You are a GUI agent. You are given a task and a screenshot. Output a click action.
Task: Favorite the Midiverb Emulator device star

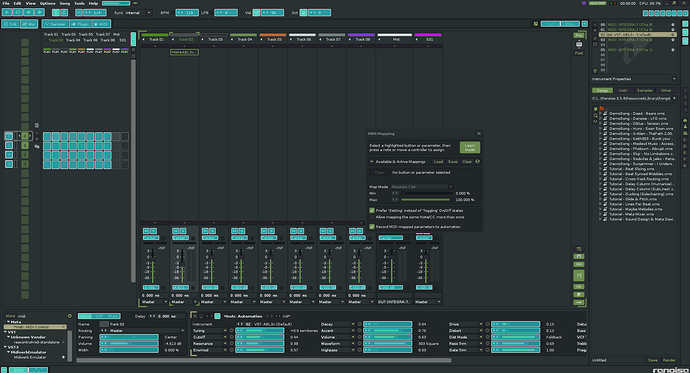[x=63, y=357]
